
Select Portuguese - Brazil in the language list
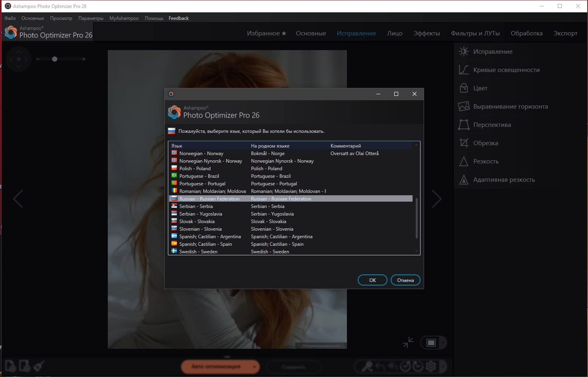click(x=291, y=176)
